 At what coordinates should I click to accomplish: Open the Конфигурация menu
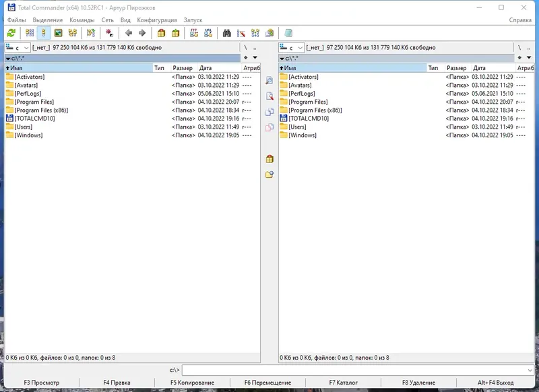pos(157,20)
